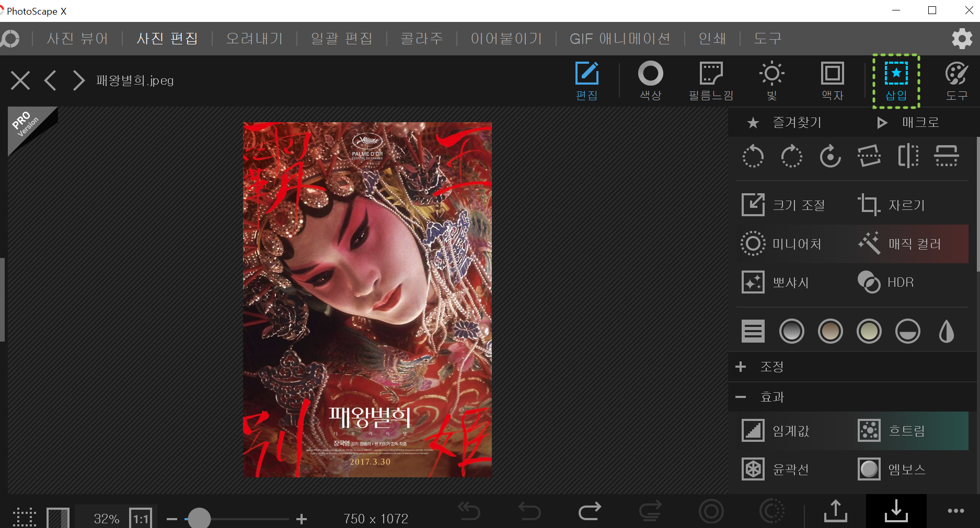This screenshot has height=528, width=980.
Task: Flip image horizontally
Action: tap(908, 156)
